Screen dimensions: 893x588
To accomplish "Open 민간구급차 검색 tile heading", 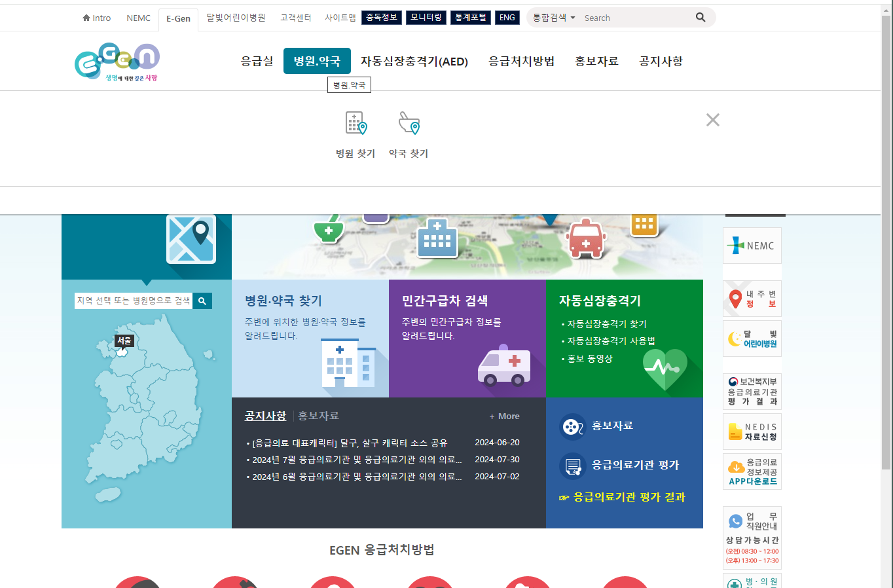I will pos(445,301).
